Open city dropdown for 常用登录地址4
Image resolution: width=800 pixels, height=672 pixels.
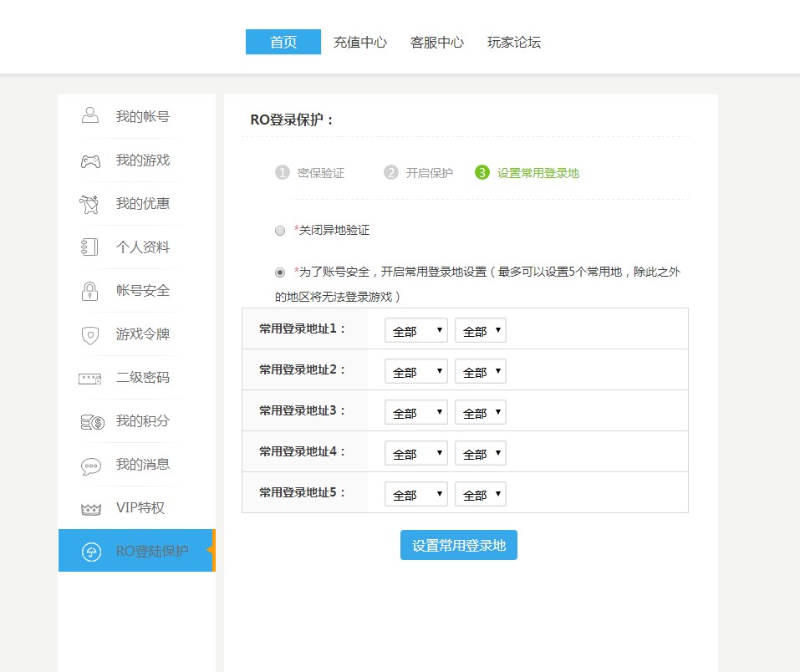click(481, 452)
